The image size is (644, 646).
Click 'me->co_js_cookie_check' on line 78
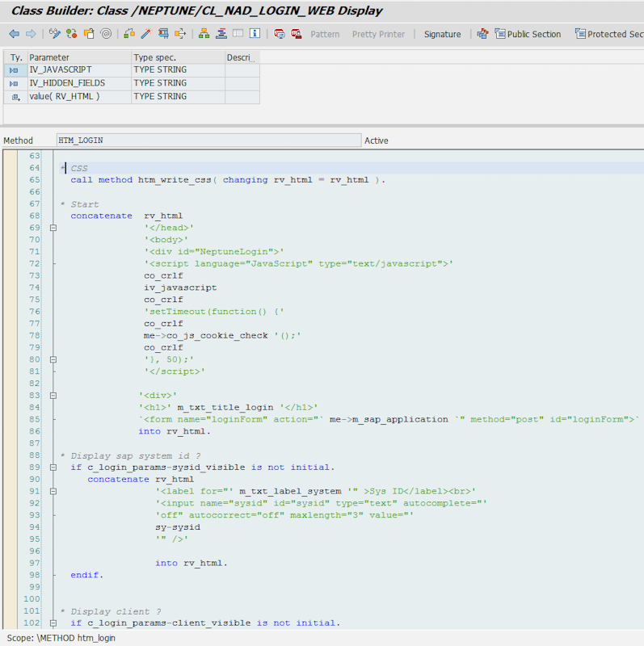click(206, 335)
